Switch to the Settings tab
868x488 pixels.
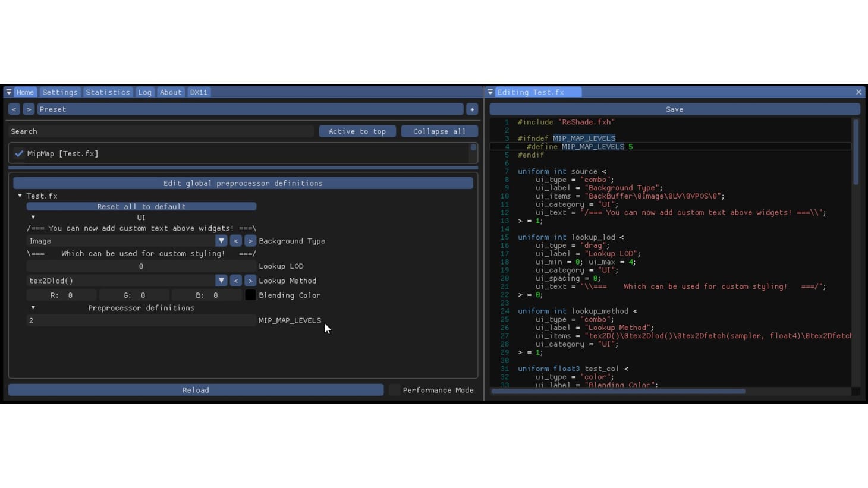[x=59, y=92]
